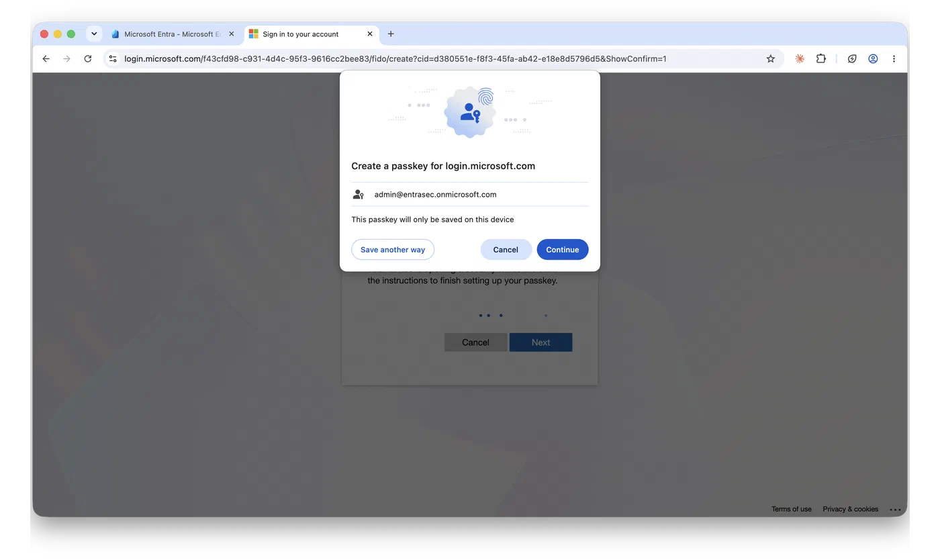Click the dimmed Next button on page
The height and width of the screenshot is (560, 940).
[x=540, y=342]
